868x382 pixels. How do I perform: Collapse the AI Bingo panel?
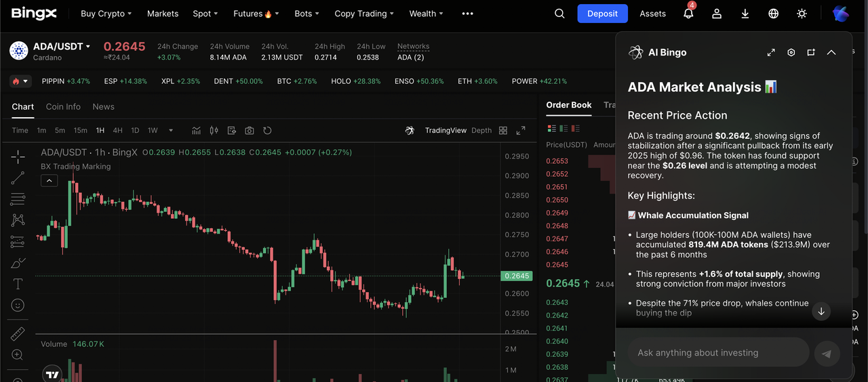click(x=831, y=52)
